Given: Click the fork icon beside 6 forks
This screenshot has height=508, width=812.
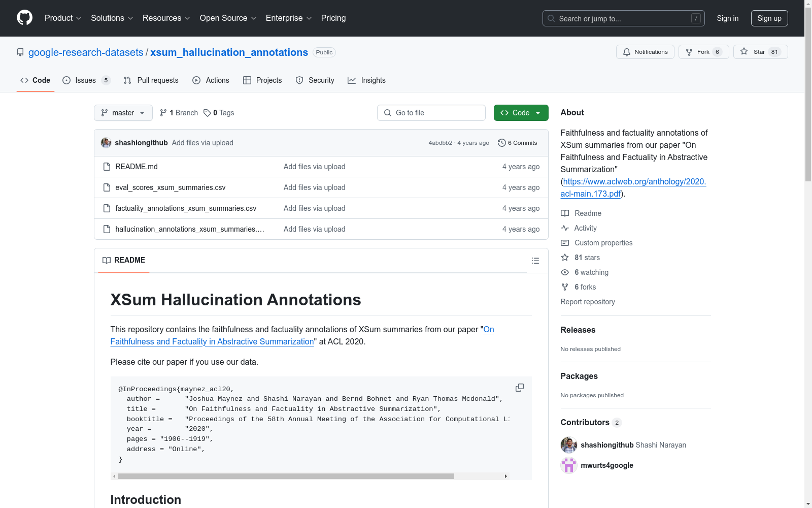Looking at the screenshot, I should coord(565,287).
